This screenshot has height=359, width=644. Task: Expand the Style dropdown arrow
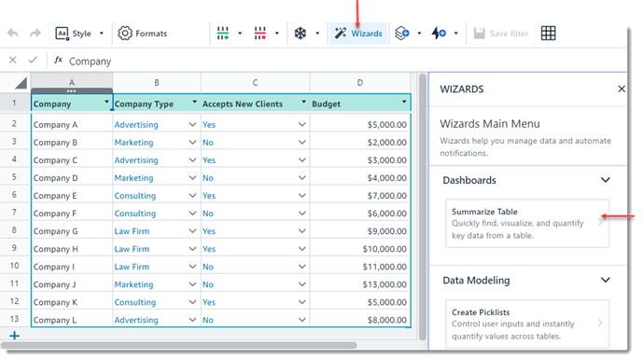(102, 34)
